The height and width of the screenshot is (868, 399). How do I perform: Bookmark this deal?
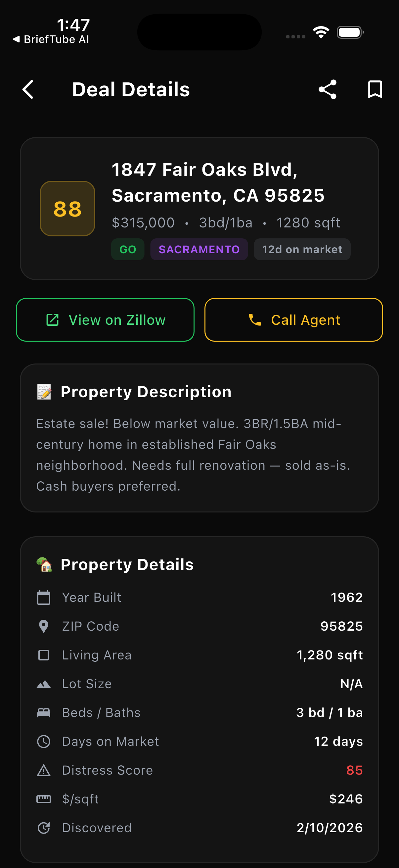pos(375,90)
